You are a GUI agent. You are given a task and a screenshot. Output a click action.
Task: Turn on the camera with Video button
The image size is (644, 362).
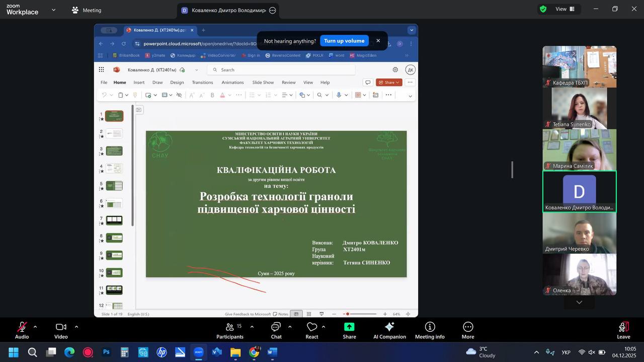pos(61,330)
